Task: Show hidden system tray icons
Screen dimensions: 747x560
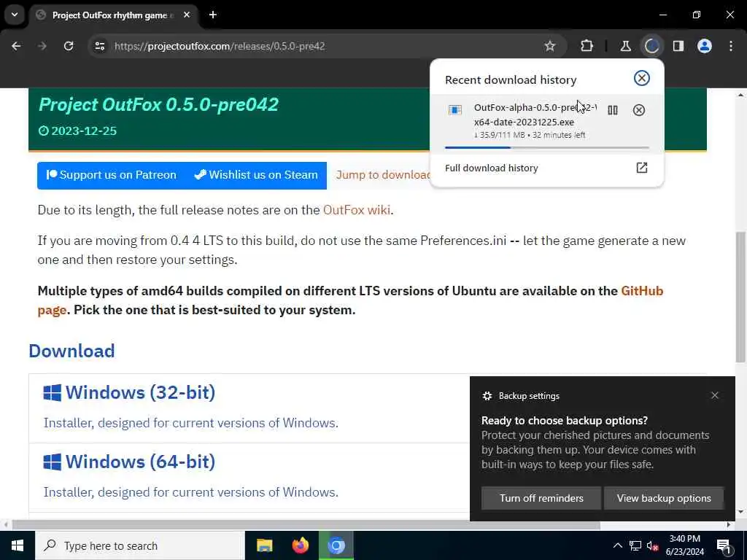Action: point(617,545)
